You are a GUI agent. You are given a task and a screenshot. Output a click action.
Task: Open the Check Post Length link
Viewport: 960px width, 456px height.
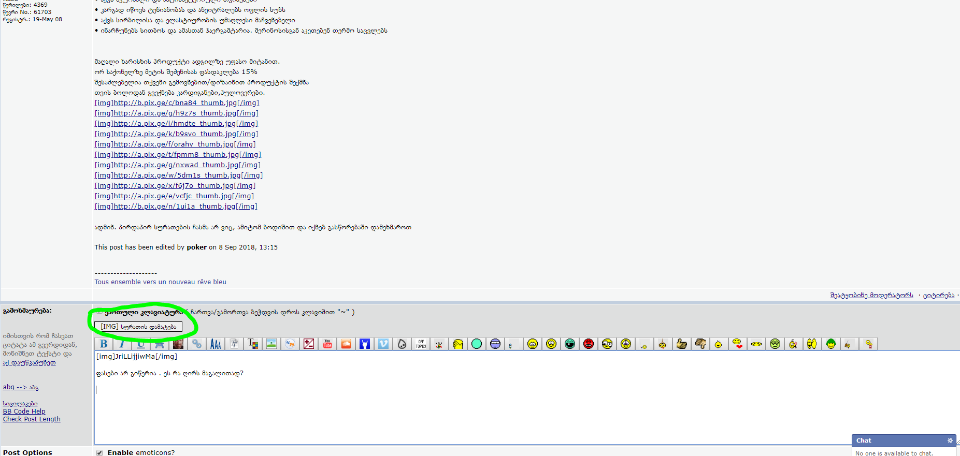coord(32,419)
